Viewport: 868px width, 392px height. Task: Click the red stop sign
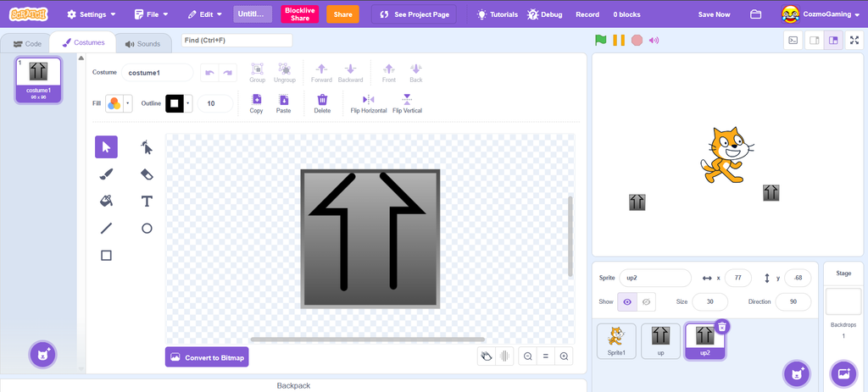click(x=637, y=40)
